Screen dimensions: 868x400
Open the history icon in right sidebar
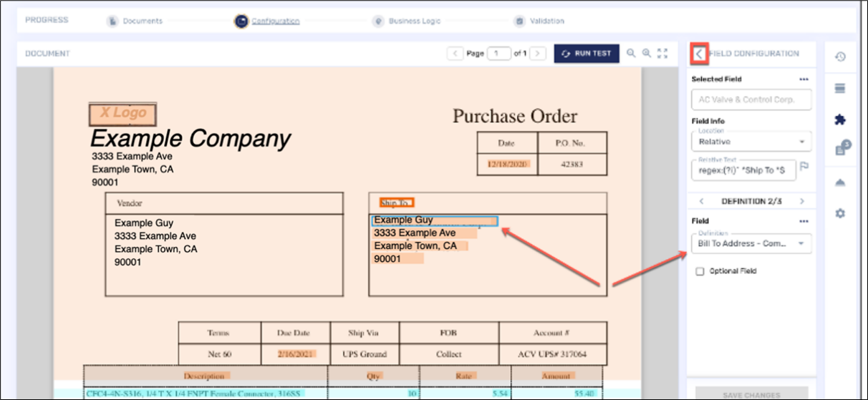point(840,57)
